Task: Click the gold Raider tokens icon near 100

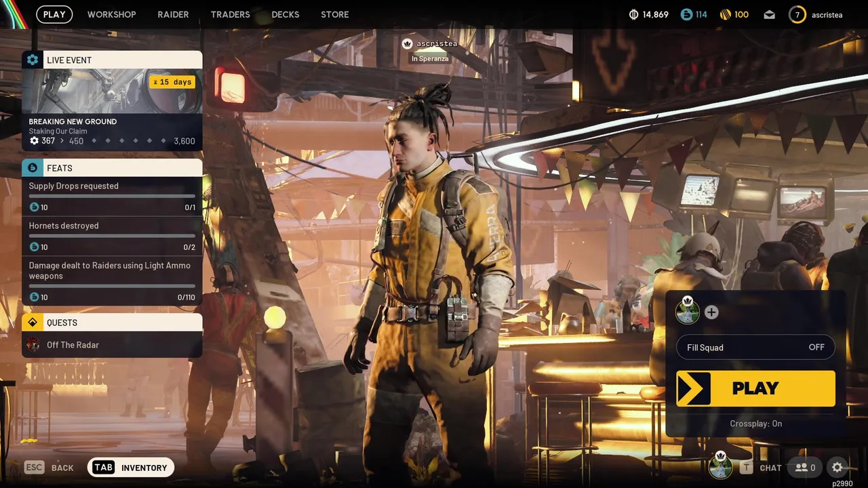Action: tap(725, 14)
